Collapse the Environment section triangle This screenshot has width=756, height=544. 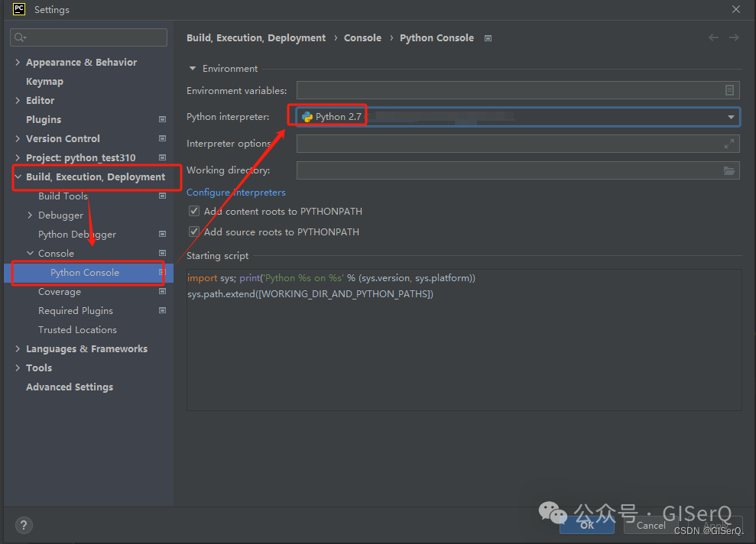pos(193,69)
